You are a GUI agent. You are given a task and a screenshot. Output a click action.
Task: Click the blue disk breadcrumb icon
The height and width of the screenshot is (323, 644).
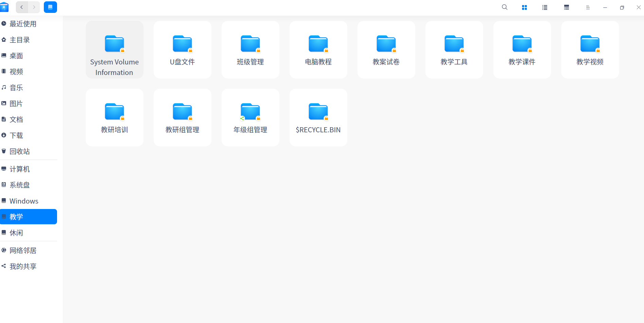click(50, 7)
